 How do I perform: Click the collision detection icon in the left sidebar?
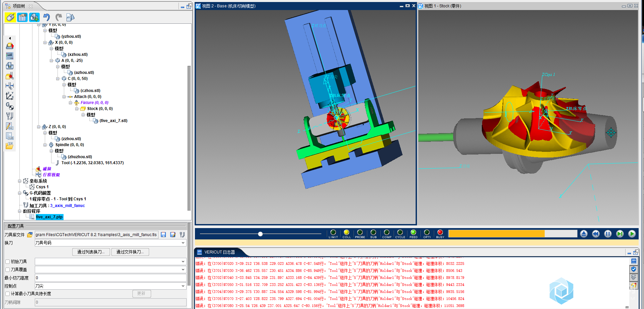click(x=10, y=76)
